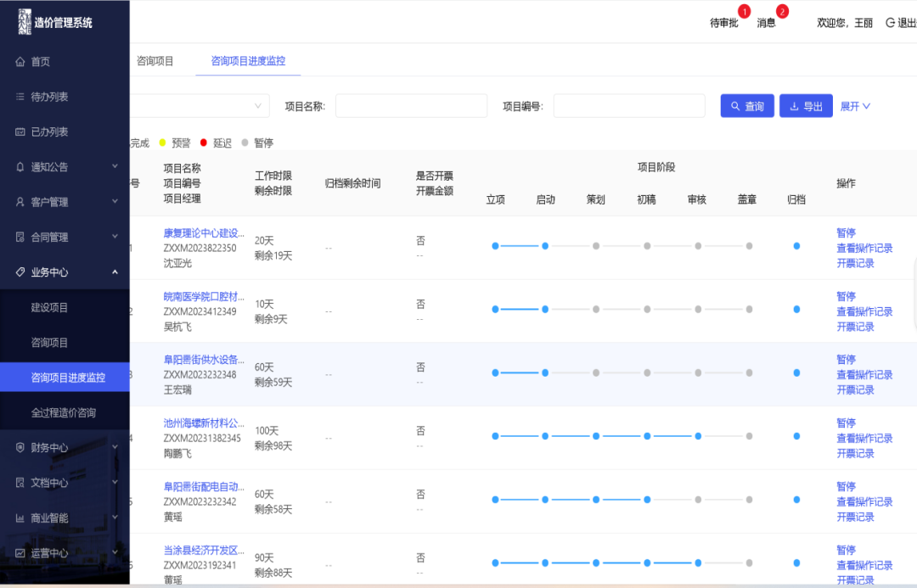Click the logout icon beside 退出
This screenshot has width=917, height=588.
890,23
